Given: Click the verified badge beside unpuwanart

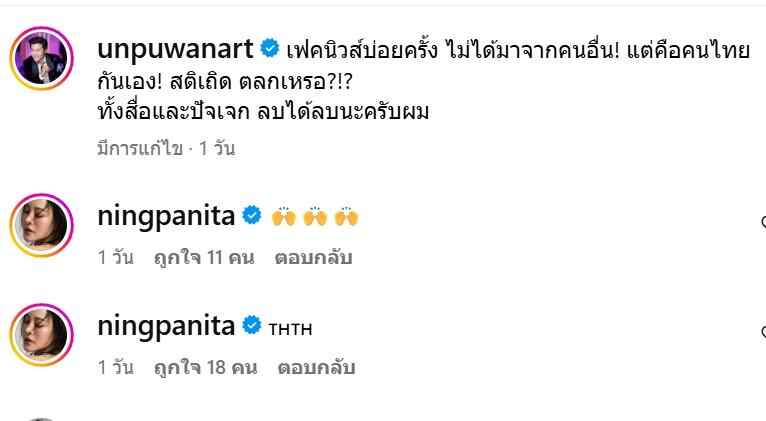Looking at the screenshot, I should (x=269, y=48).
